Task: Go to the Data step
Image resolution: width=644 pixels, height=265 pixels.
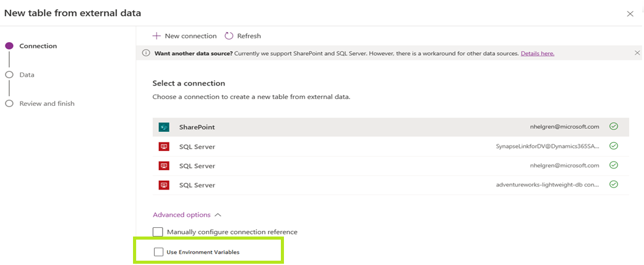Action: (27, 75)
